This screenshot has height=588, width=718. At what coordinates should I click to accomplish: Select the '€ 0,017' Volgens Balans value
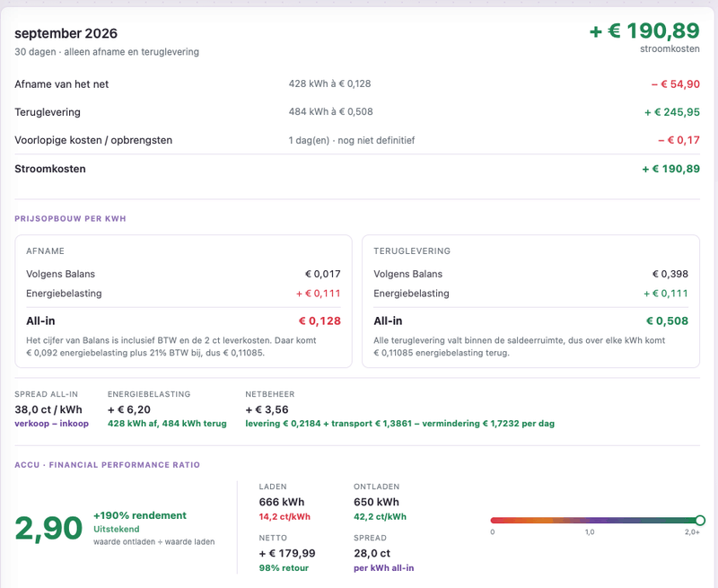pyautogui.click(x=323, y=274)
